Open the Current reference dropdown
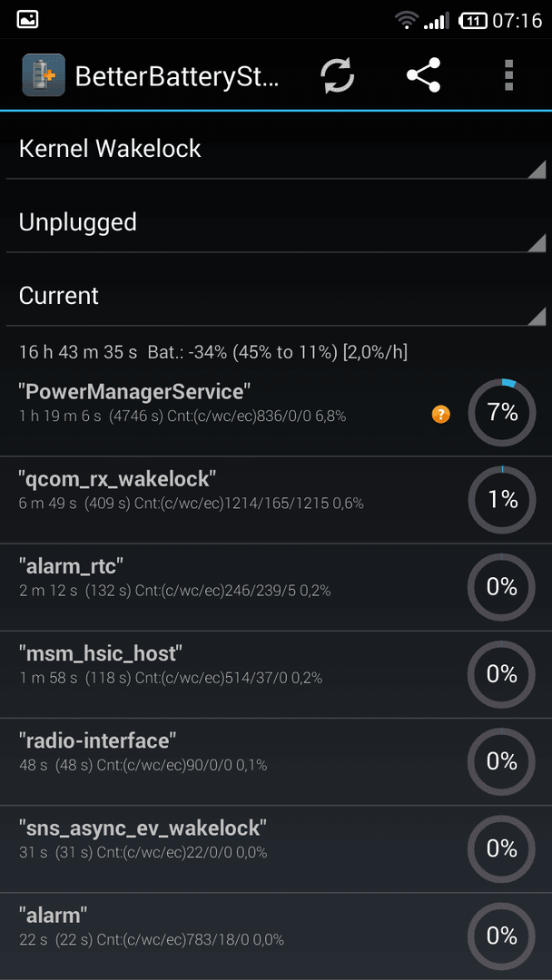The height and width of the screenshot is (980, 552). click(x=276, y=296)
